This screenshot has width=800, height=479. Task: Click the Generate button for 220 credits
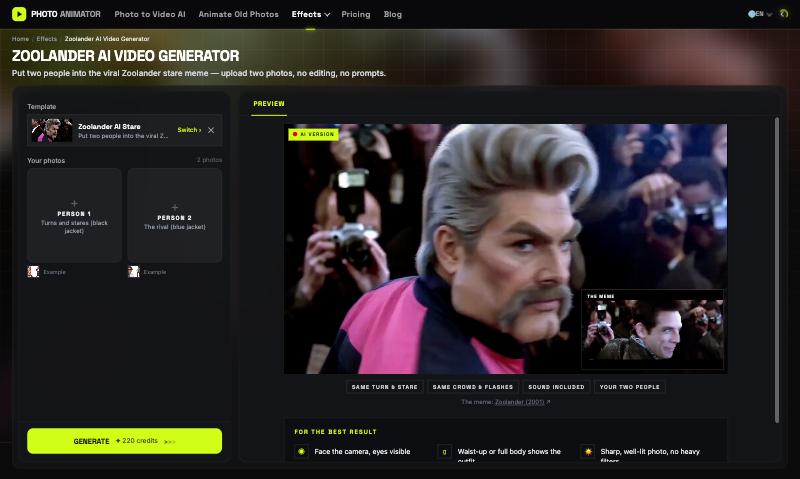(124, 441)
